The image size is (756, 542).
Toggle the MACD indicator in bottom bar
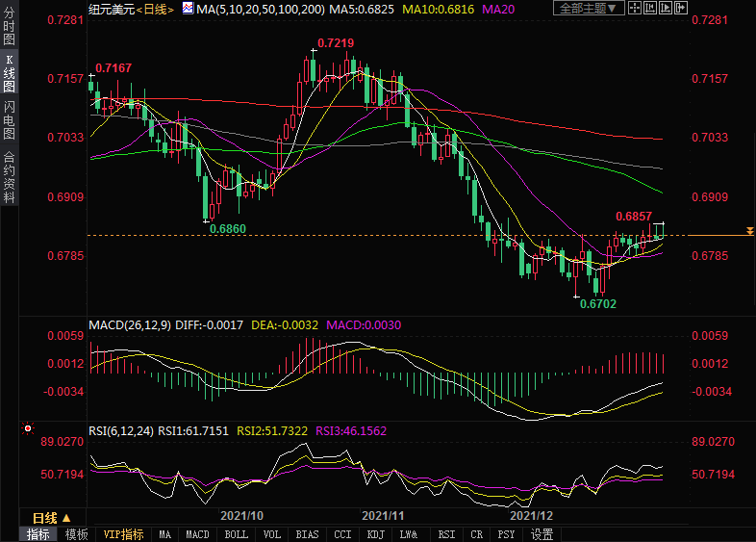pos(197,534)
